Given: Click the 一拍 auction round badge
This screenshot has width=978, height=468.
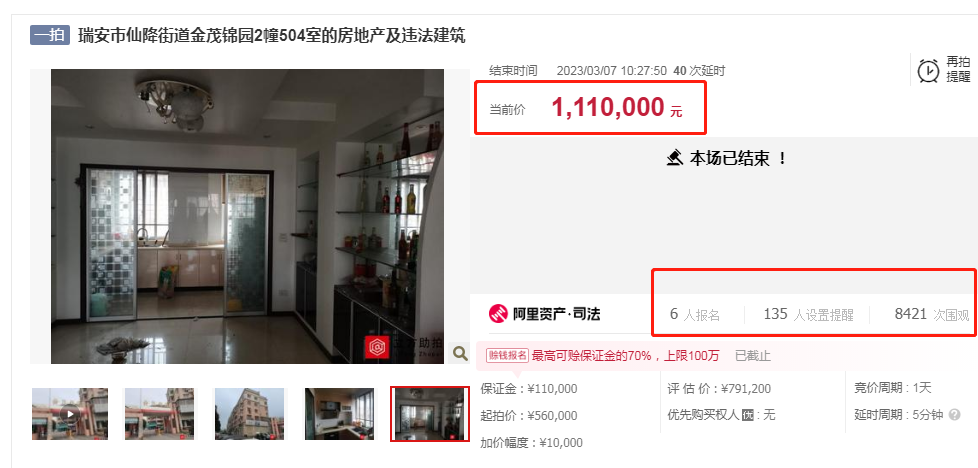Looking at the screenshot, I should pyautogui.click(x=49, y=35).
